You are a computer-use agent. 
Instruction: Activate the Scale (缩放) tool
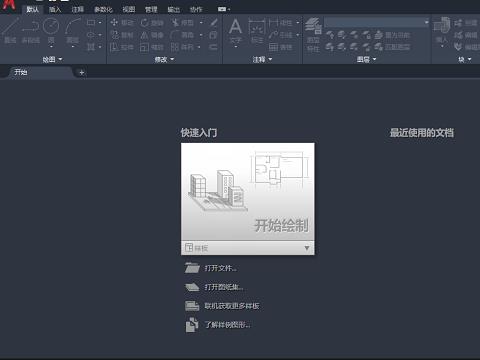152,47
